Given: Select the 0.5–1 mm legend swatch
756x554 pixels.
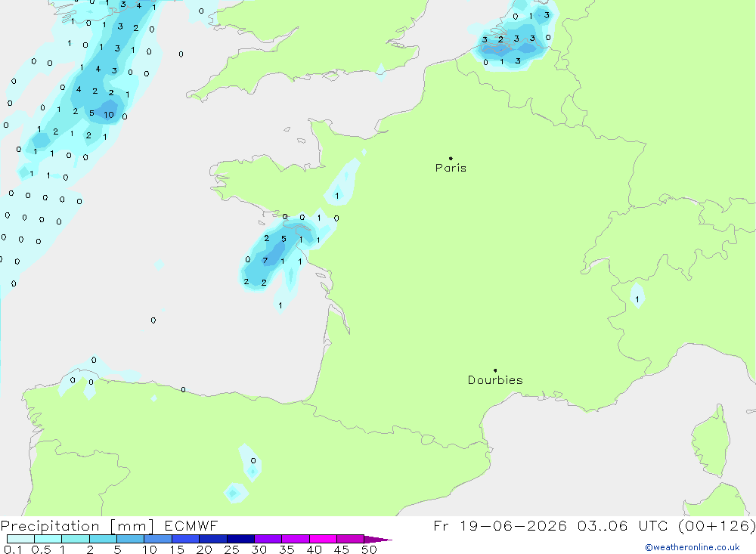Looking at the screenshot, I should click(x=48, y=539).
